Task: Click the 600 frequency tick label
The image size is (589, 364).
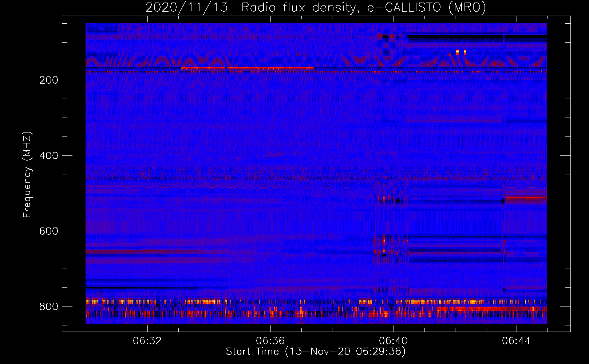Action: [x=49, y=232]
